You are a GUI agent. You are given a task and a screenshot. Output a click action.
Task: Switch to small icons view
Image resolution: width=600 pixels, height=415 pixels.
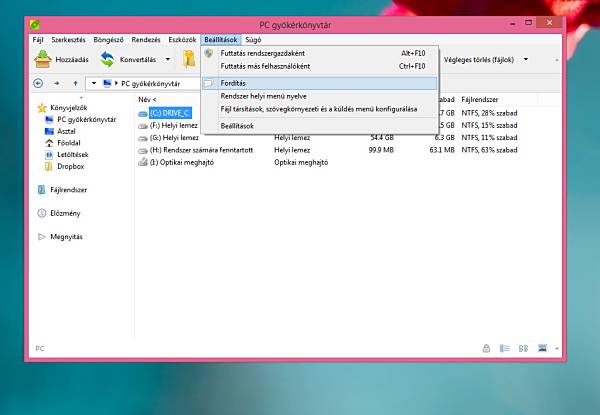pos(523,348)
